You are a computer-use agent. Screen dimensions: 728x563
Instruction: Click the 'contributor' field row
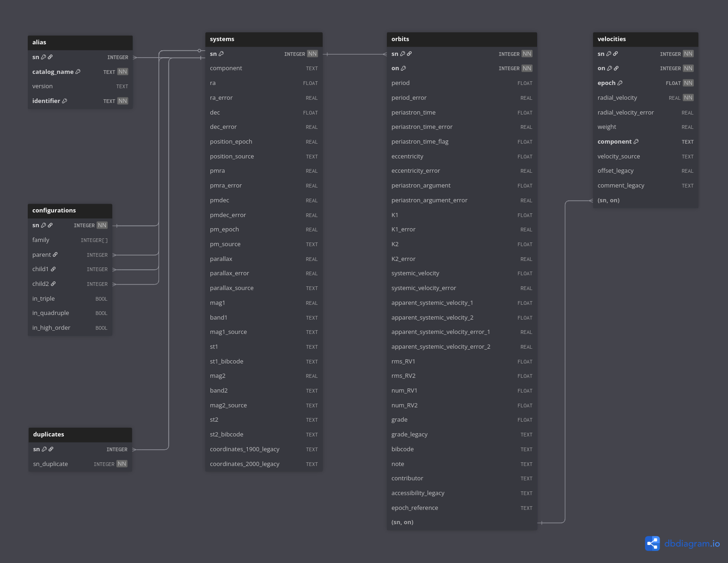click(462, 478)
